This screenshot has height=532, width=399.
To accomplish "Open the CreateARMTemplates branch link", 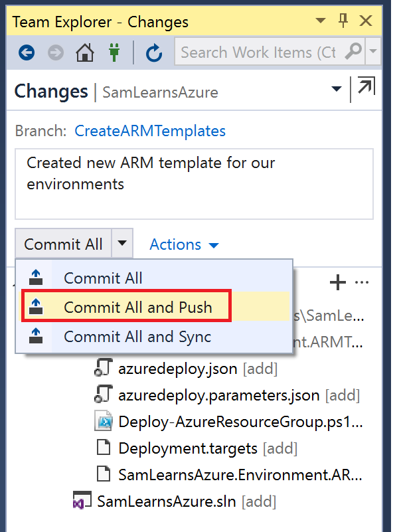I will coord(150,131).
